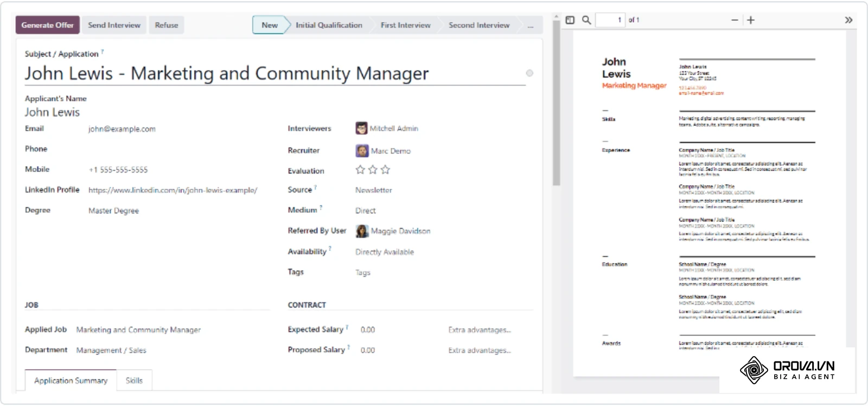Open the LinkedIn profile link
Viewport: 868px width, 406px height.
pyautogui.click(x=173, y=191)
